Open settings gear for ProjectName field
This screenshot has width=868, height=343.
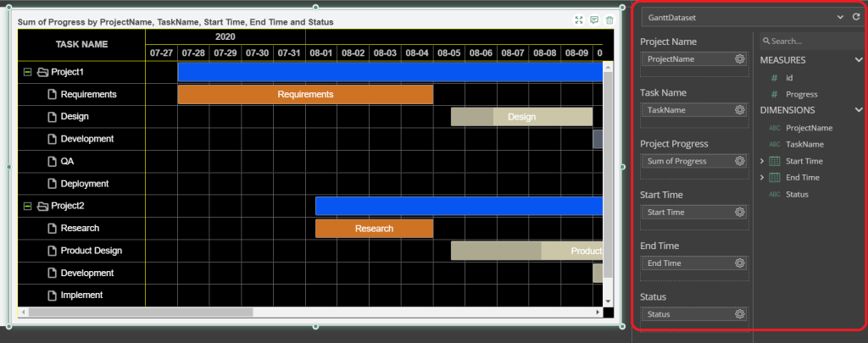click(x=739, y=59)
